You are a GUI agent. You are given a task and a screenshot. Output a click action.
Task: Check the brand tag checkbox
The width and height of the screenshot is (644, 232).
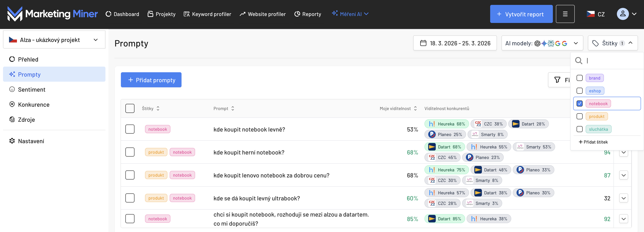[x=579, y=78]
